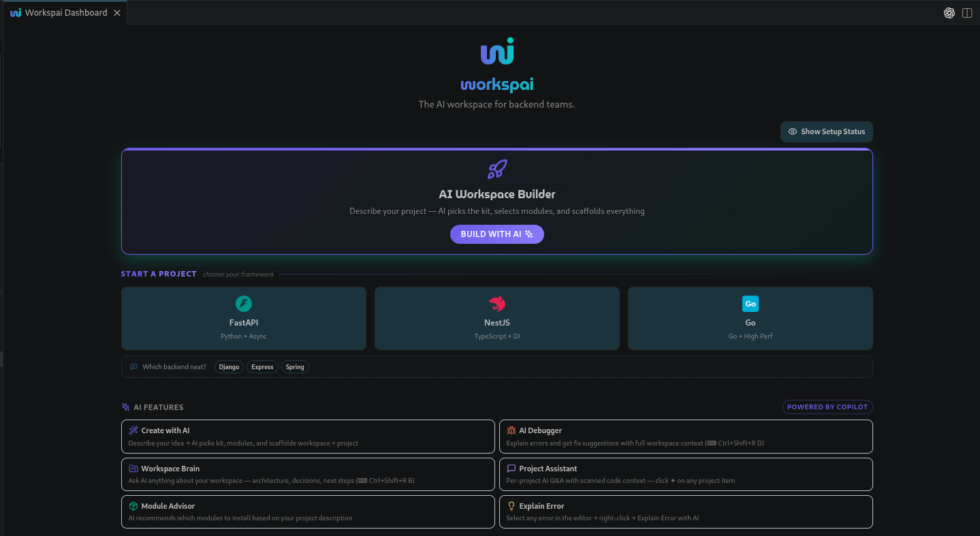Click the Django suggestion chip
Image resolution: width=980 pixels, height=536 pixels.
coord(229,366)
